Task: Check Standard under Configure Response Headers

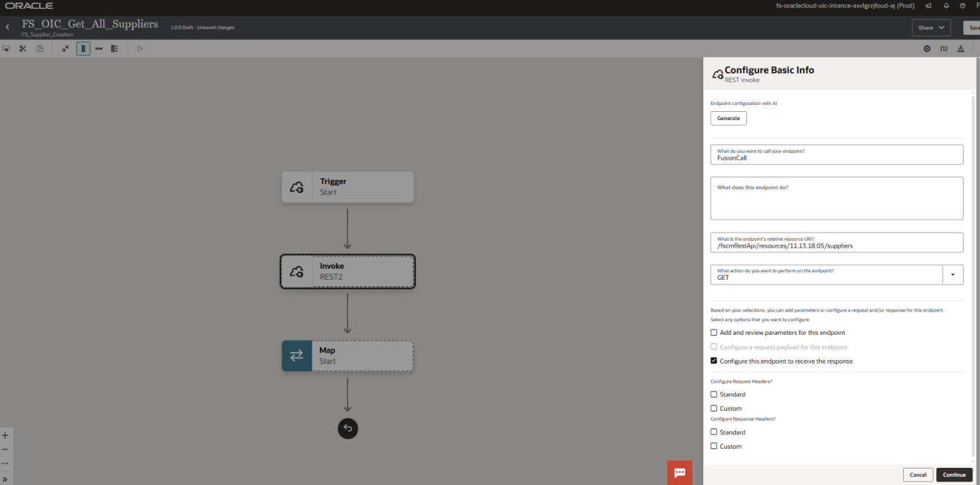Action: pos(714,432)
